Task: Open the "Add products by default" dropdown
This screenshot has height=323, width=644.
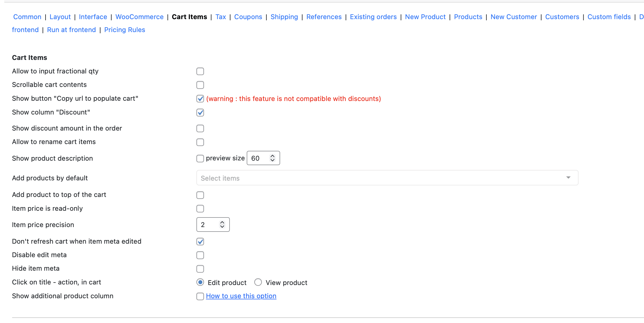Action: 387,178
